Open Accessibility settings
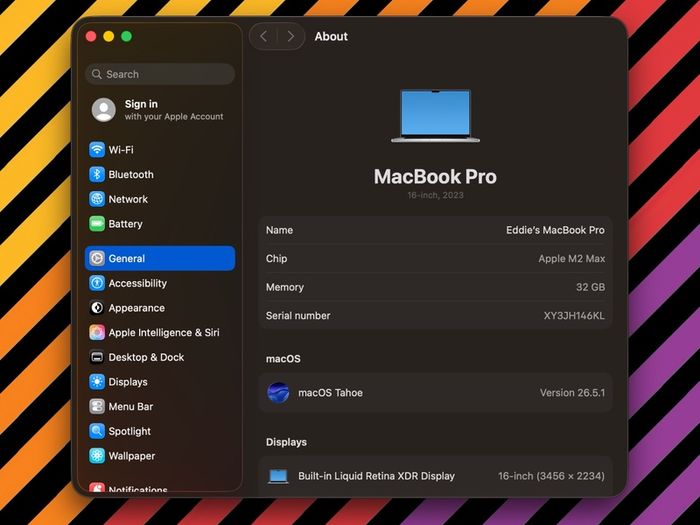 click(x=160, y=283)
